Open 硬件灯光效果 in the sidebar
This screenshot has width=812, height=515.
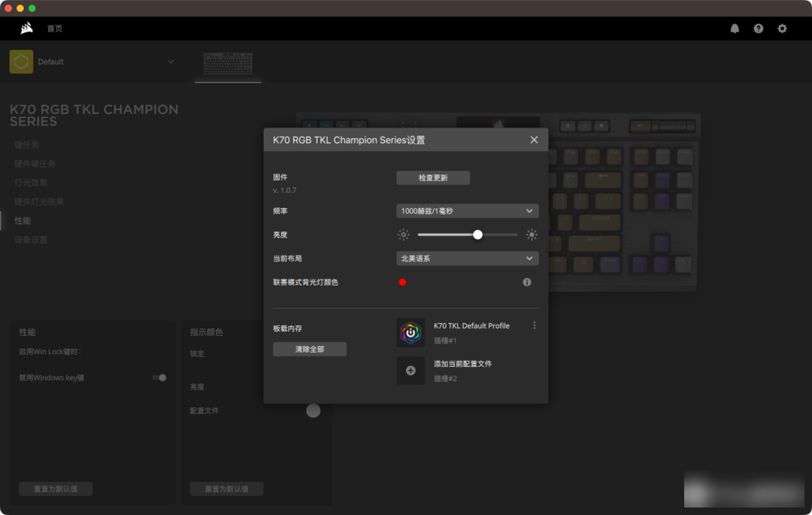click(39, 201)
